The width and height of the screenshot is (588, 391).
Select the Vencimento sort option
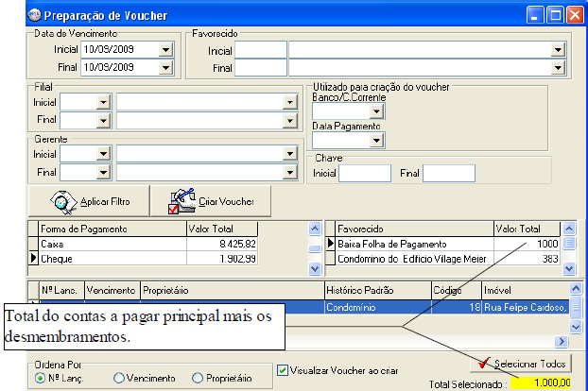119,378
